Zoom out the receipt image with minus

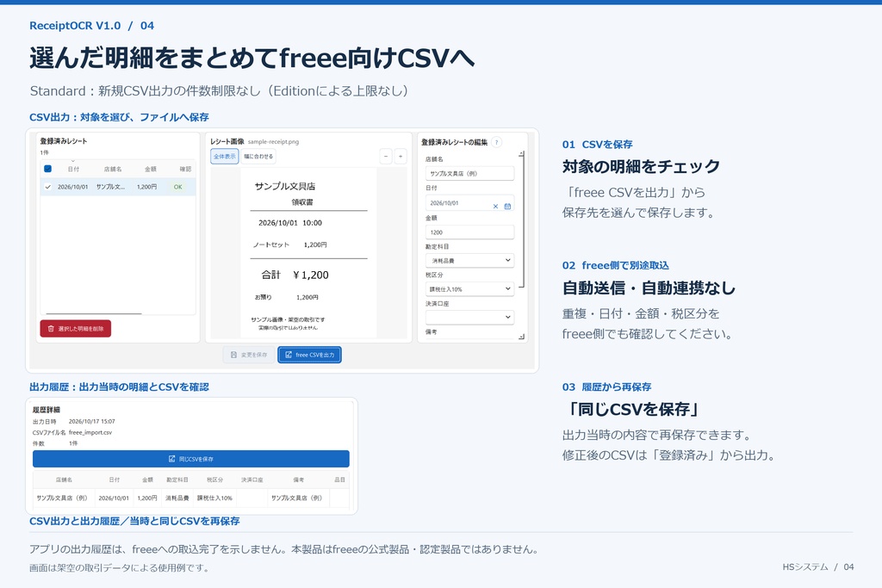pos(386,157)
